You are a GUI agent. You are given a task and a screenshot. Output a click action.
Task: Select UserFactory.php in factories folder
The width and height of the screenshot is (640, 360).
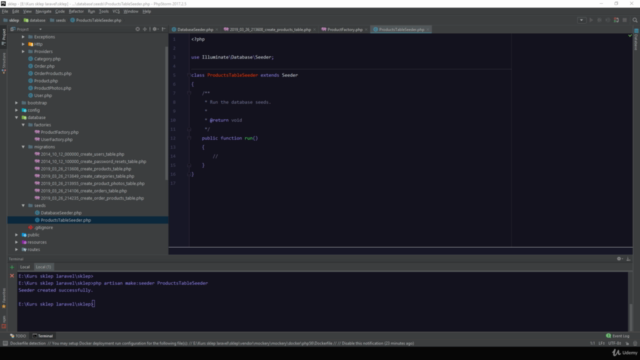[x=53, y=140]
